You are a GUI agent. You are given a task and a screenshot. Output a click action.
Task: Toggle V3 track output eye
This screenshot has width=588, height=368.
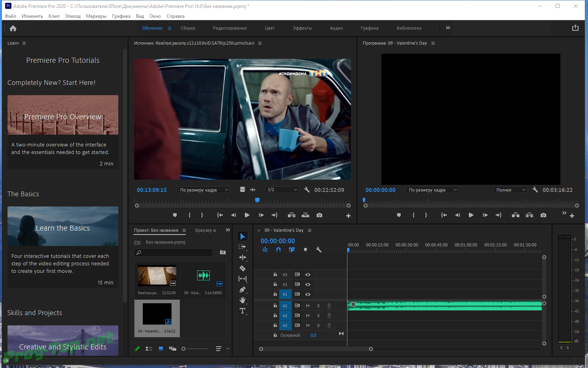click(x=308, y=274)
